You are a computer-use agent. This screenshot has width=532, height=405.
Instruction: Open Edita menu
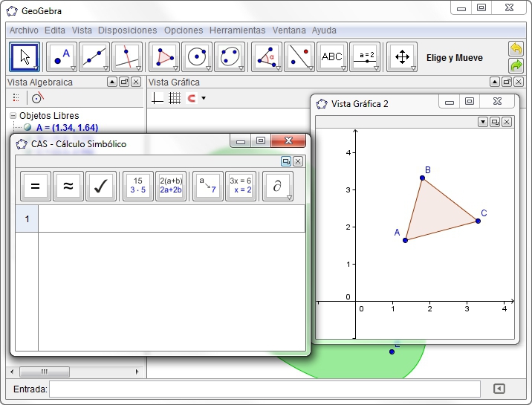pyautogui.click(x=55, y=30)
